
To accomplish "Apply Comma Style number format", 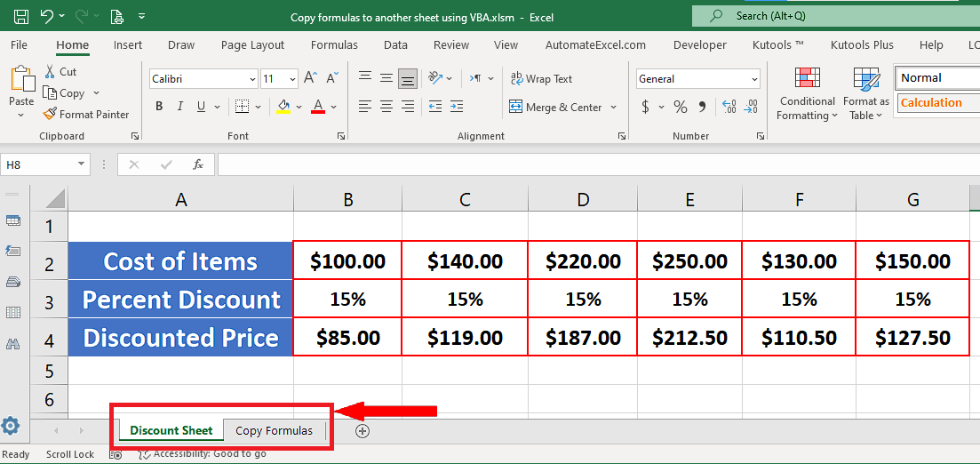I will tap(702, 107).
